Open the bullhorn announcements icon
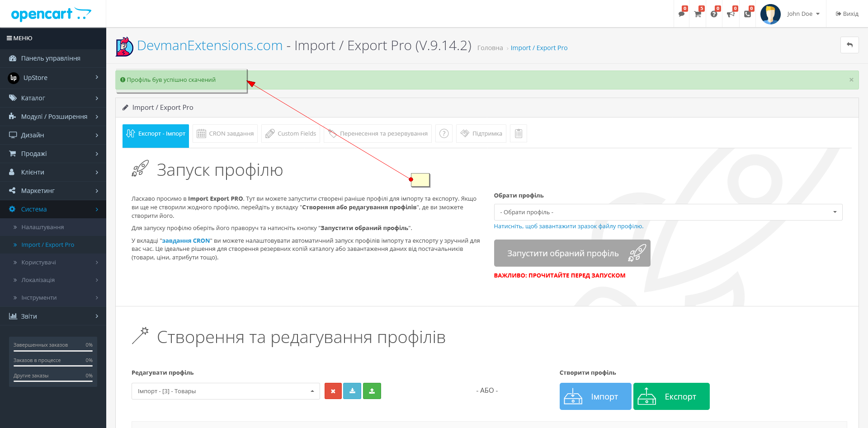The height and width of the screenshot is (428, 868). [x=731, y=14]
